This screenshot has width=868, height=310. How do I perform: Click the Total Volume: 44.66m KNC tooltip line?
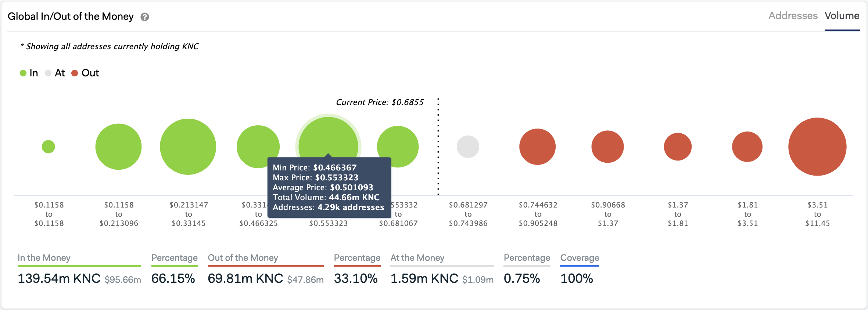pos(326,197)
